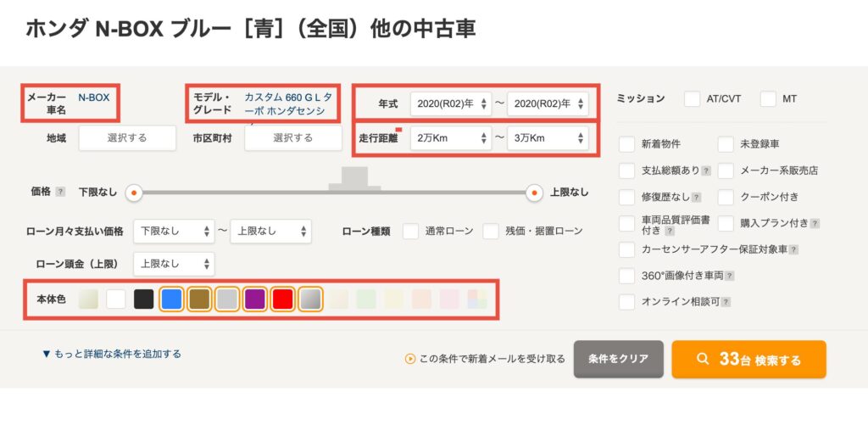Select the purple body color swatch

coord(254,299)
